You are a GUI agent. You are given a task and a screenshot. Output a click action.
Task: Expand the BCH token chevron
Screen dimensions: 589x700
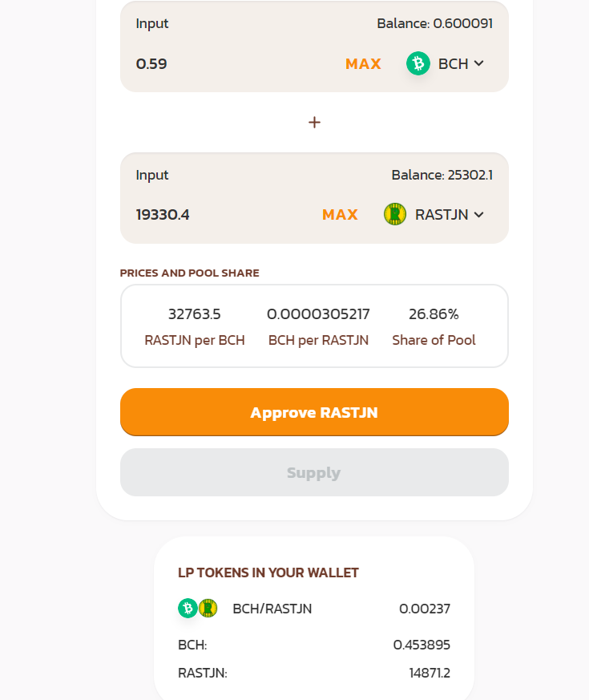coord(478,63)
